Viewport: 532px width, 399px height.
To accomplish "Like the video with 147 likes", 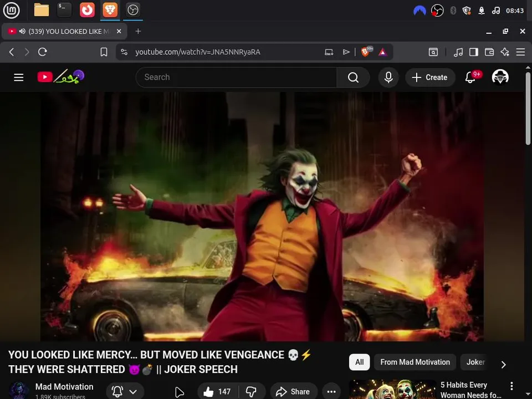I will point(217,392).
